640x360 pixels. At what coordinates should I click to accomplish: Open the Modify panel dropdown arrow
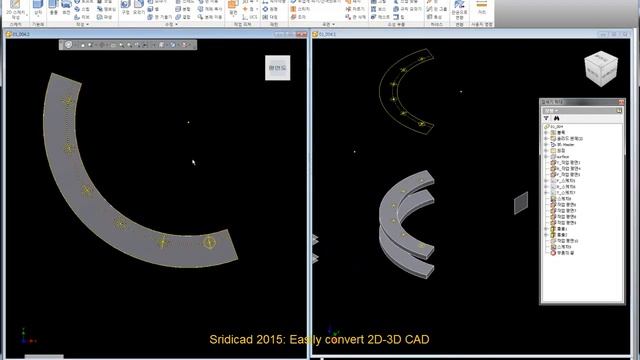[x=176, y=24]
